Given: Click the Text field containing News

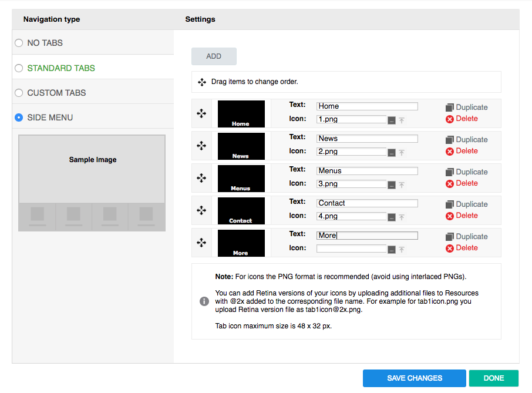Looking at the screenshot, I should [367, 139].
